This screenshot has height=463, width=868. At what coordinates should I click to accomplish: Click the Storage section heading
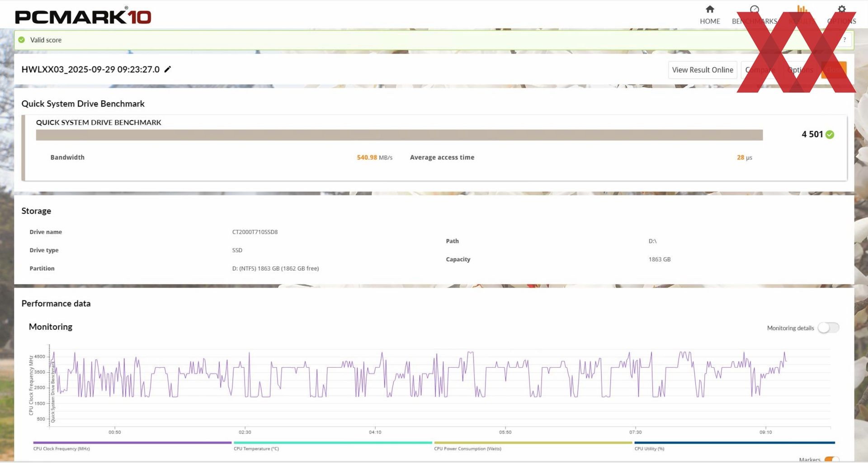click(36, 211)
